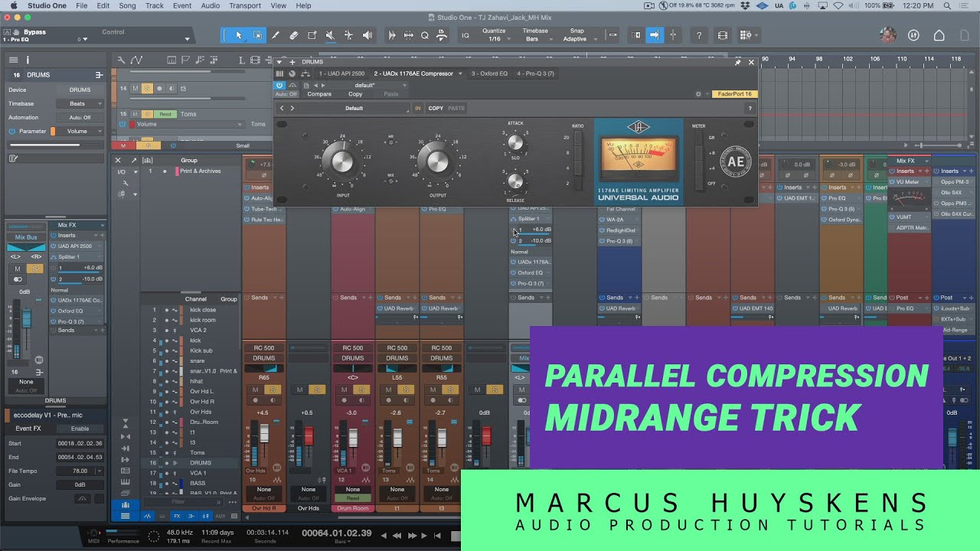Select the Range tool in the toolbar
The height and width of the screenshot is (551, 980).
coord(257,35)
